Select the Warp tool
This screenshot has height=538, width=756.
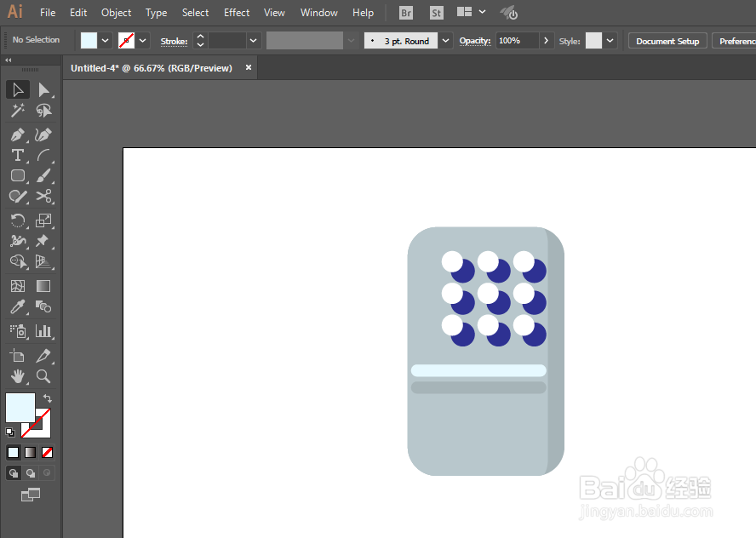(x=18, y=241)
